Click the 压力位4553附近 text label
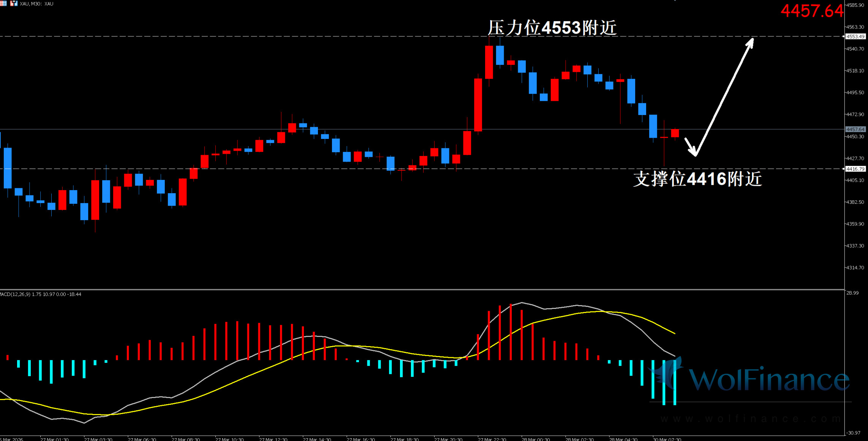Image resolution: width=868 pixels, height=441 pixels. pyautogui.click(x=552, y=28)
